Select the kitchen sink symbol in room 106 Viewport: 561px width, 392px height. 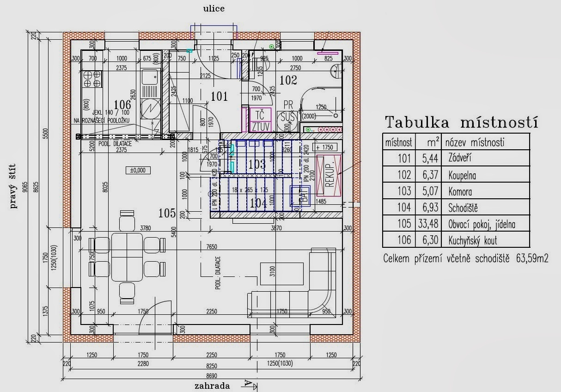click(x=149, y=78)
